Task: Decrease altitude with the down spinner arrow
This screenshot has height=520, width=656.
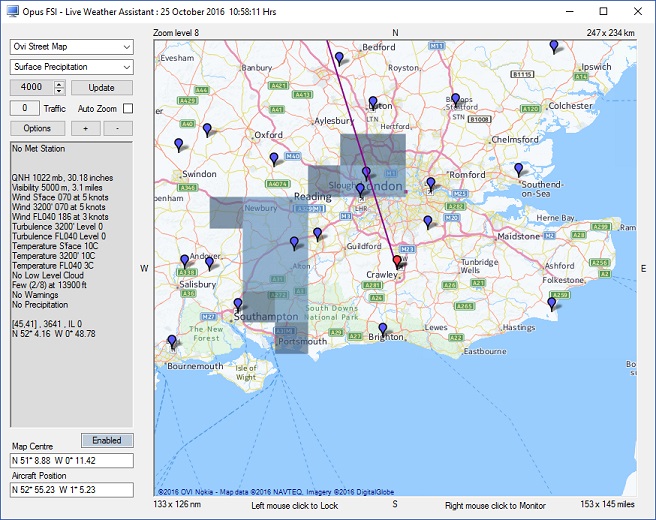Action: [x=59, y=91]
